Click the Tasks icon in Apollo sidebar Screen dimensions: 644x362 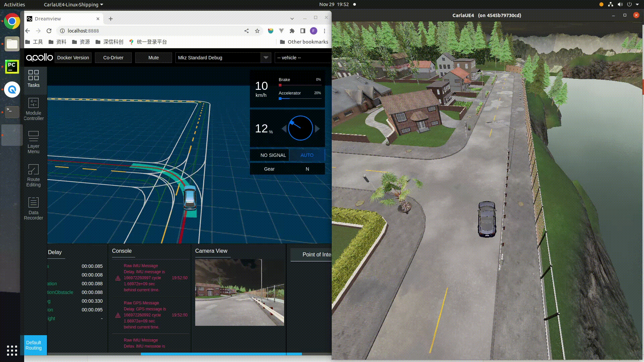click(x=34, y=77)
